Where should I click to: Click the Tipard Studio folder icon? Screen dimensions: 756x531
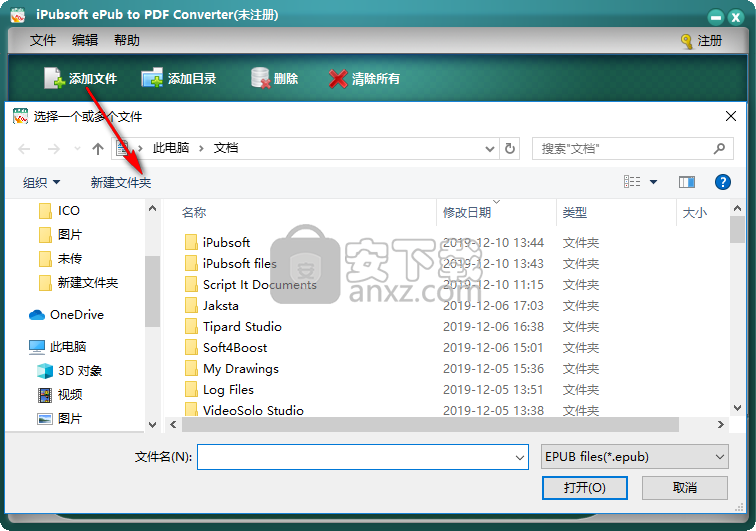191,327
